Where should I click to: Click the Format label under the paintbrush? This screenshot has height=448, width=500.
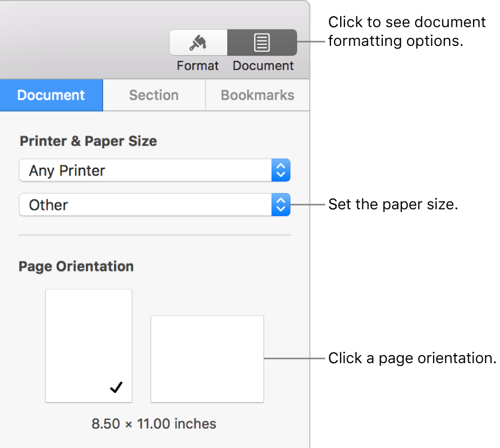198,66
